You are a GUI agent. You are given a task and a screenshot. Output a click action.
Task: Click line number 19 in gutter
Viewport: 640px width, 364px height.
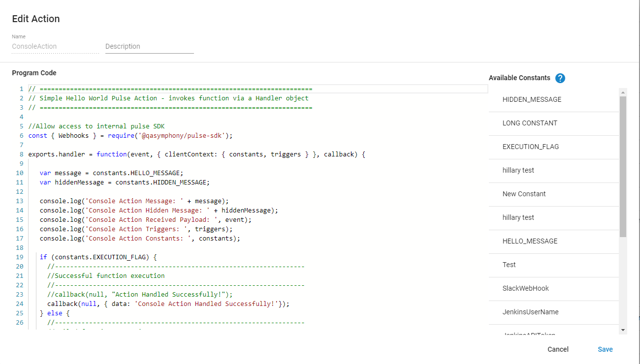click(x=20, y=257)
